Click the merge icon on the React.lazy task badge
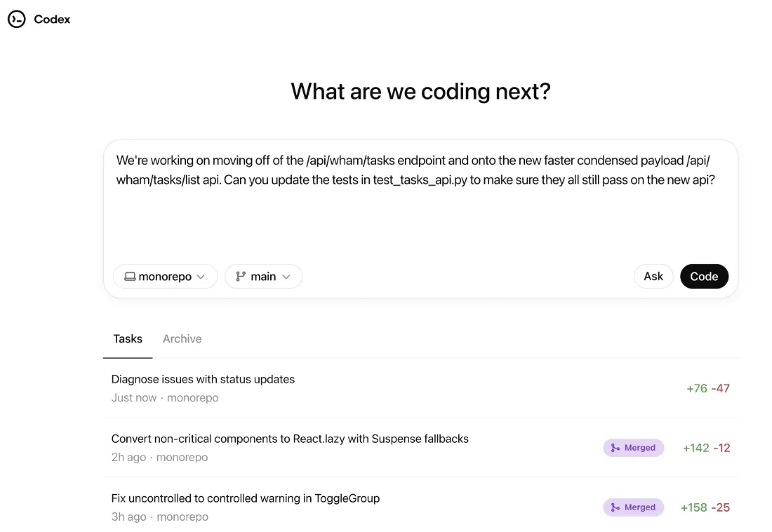This screenshot has height=532, width=772. (x=614, y=447)
